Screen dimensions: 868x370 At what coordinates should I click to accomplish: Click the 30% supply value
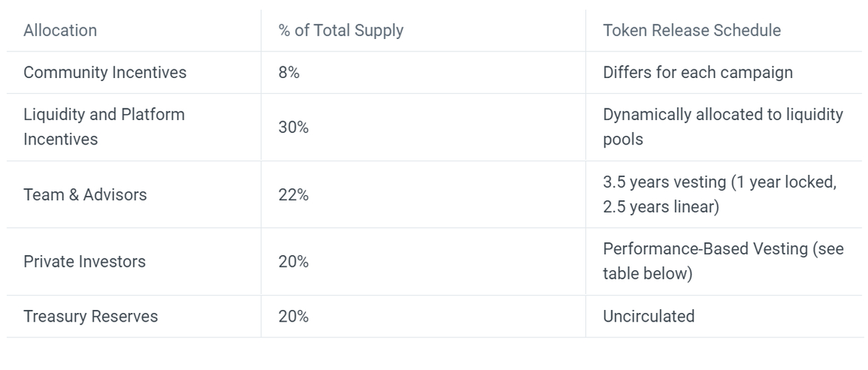(294, 127)
